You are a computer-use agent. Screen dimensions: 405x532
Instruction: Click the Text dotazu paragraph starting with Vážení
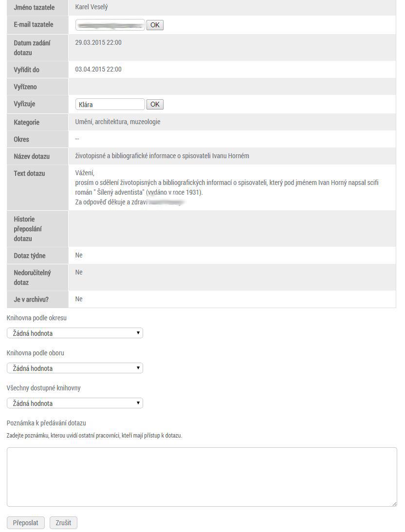tap(227, 187)
